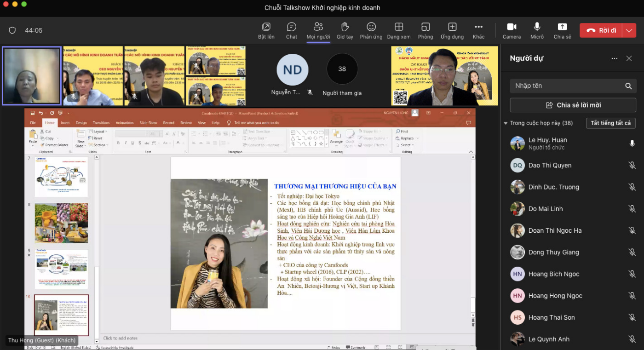Screen dimensions: 644x350
Task: Click the Giơ tay raise hand icon
Action: click(x=345, y=27)
